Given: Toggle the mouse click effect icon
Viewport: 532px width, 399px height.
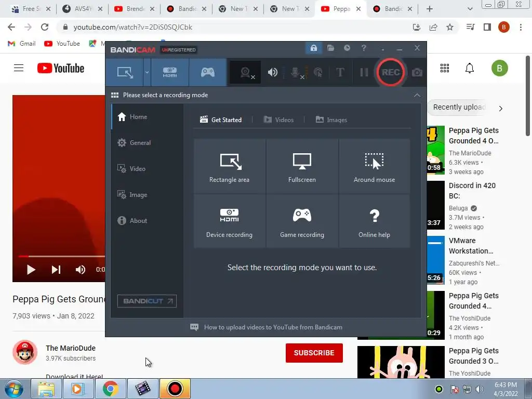Looking at the screenshot, I should (318, 72).
